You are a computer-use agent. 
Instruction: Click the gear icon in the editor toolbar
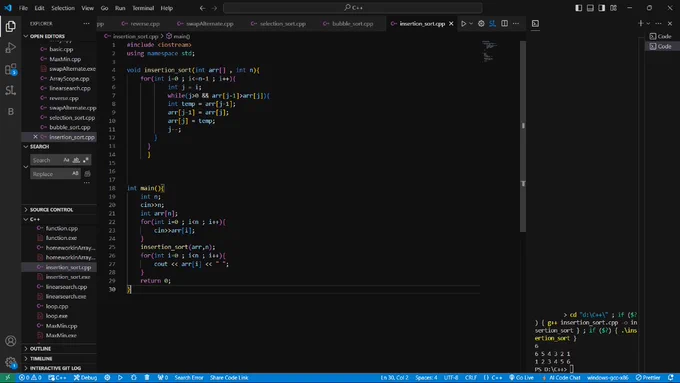[x=481, y=23]
